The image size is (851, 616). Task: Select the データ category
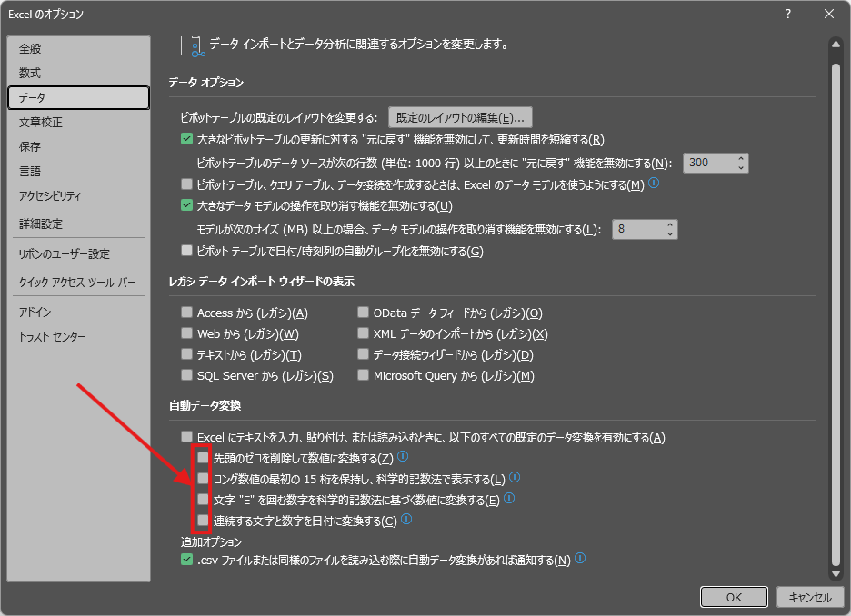coord(79,97)
